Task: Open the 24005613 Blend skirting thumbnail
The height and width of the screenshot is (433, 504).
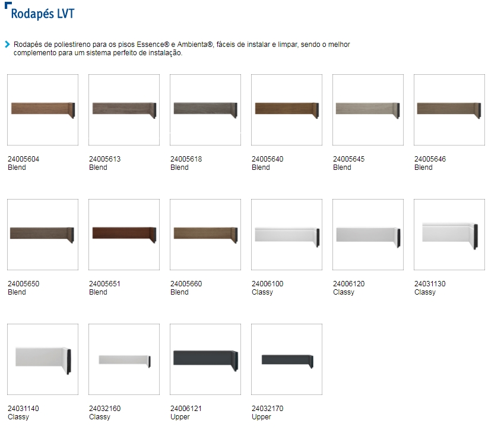Action: (124, 110)
